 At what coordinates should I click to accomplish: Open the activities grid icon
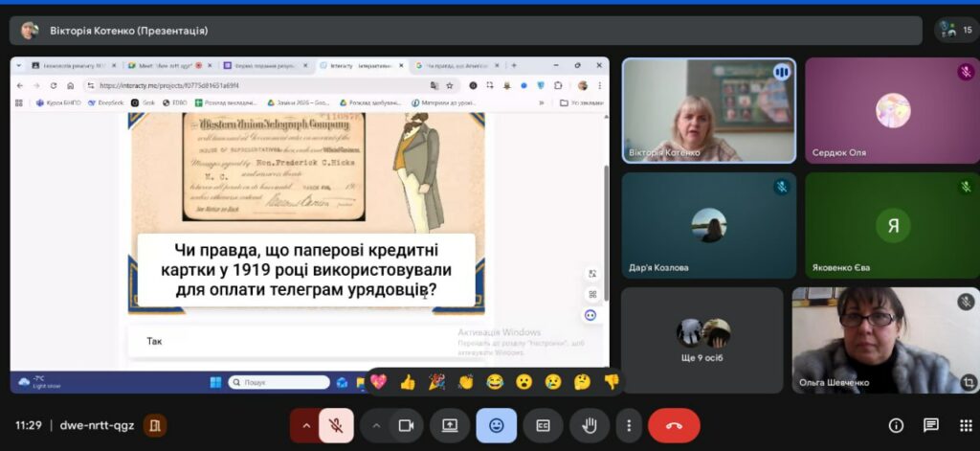[965, 425]
